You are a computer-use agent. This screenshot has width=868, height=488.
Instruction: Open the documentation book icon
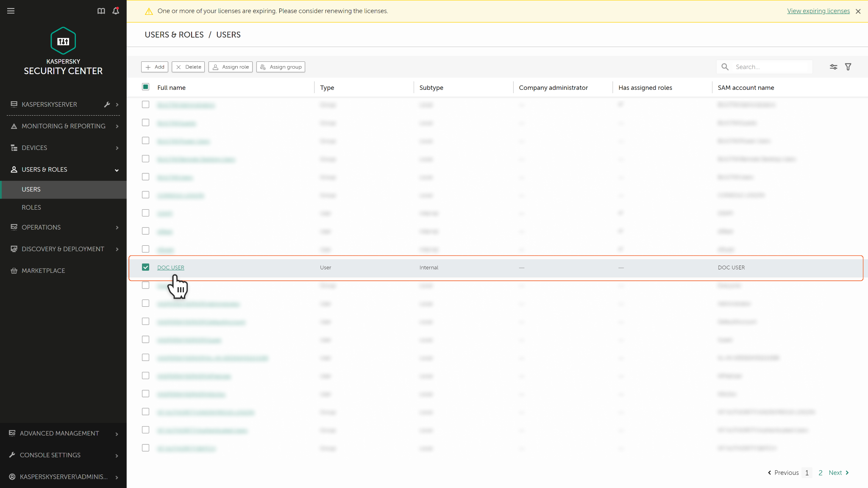tap(101, 11)
